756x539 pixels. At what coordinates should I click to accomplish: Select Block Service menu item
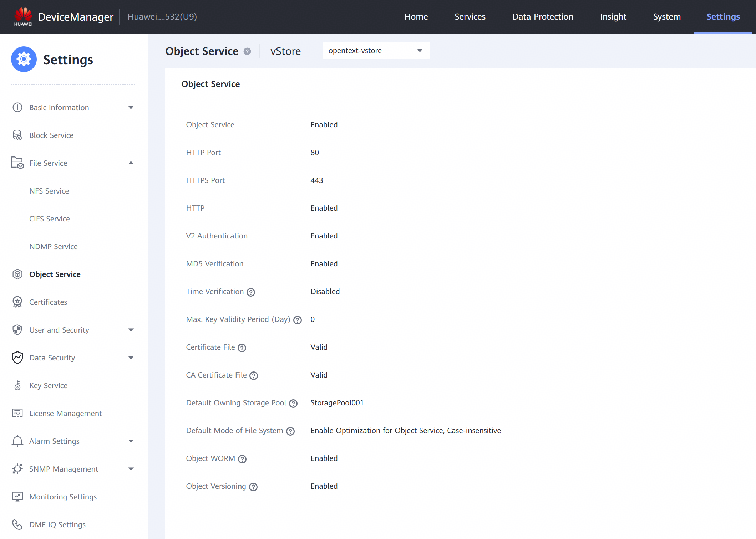click(x=51, y=135)
